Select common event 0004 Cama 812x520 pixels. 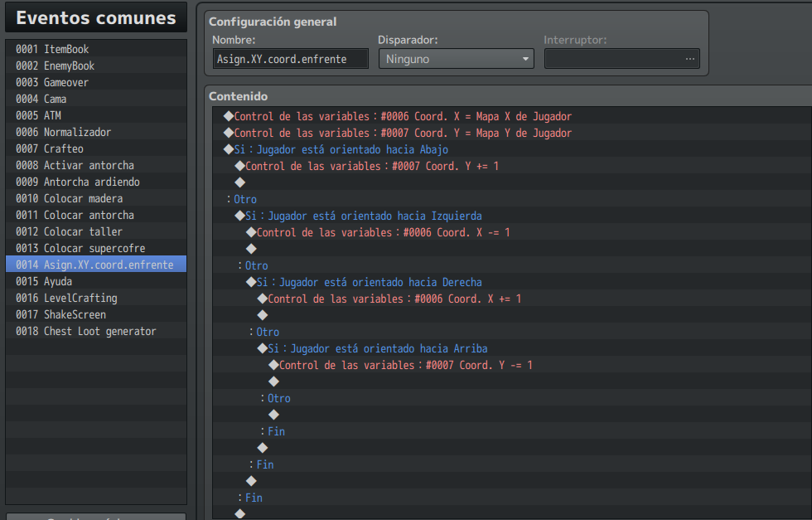click(x=96, y=99)
